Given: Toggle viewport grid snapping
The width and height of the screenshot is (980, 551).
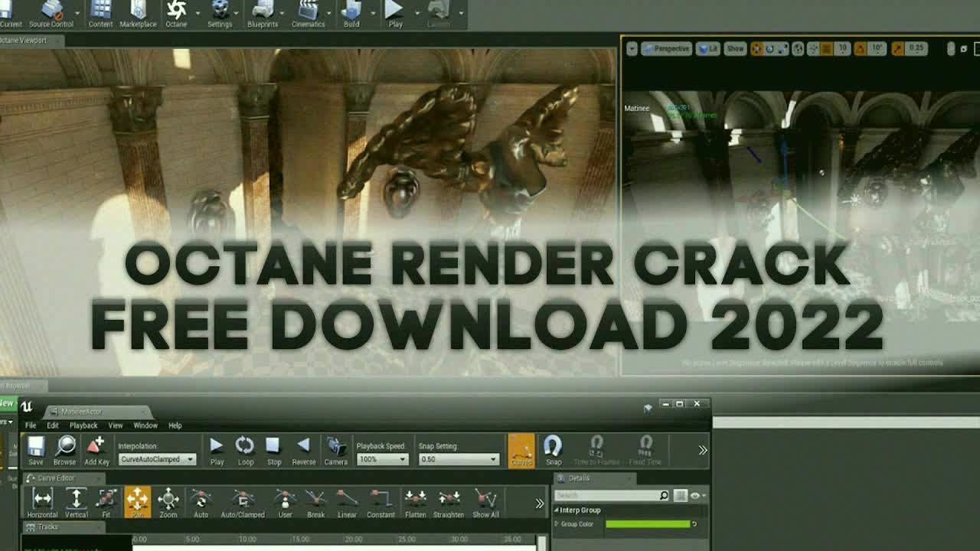Looking at the screenshot, I should coord(826,48).
